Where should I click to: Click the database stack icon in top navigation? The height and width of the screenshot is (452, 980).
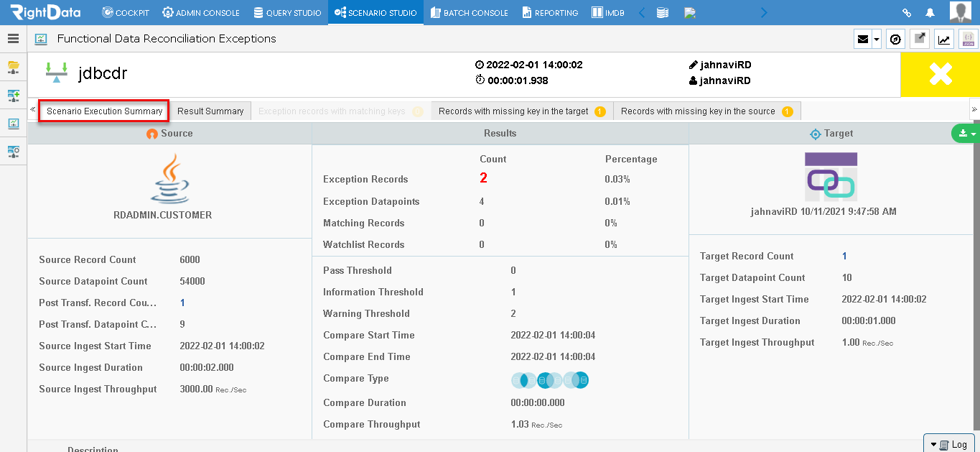663,13
